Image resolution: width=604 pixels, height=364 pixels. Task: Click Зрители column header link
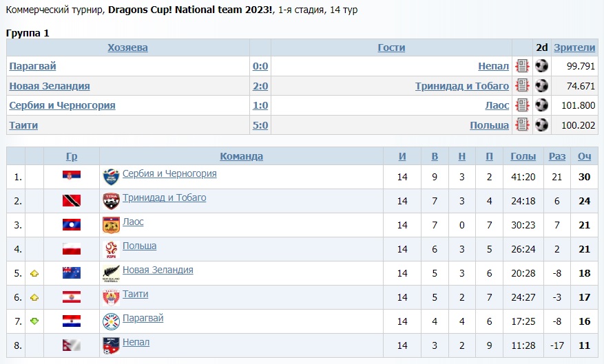pyautogui.click(x=574, y=47)
